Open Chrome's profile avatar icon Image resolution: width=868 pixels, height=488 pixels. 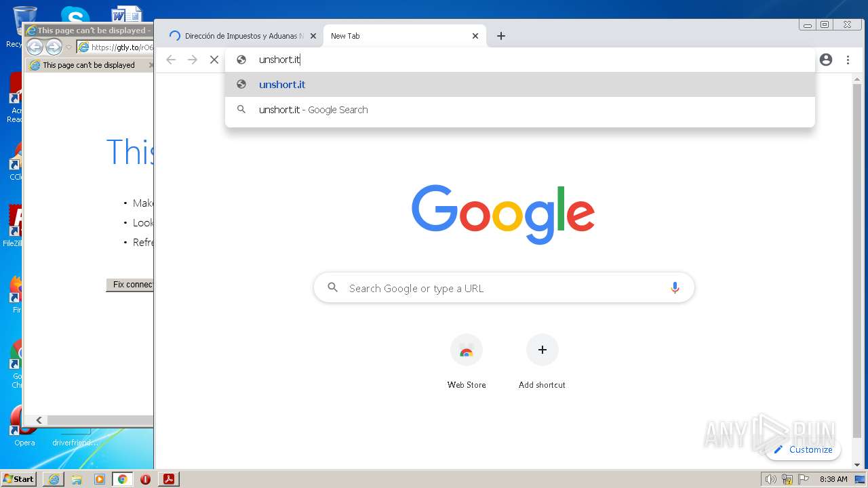pyautogui.click(x=826, y=60)
